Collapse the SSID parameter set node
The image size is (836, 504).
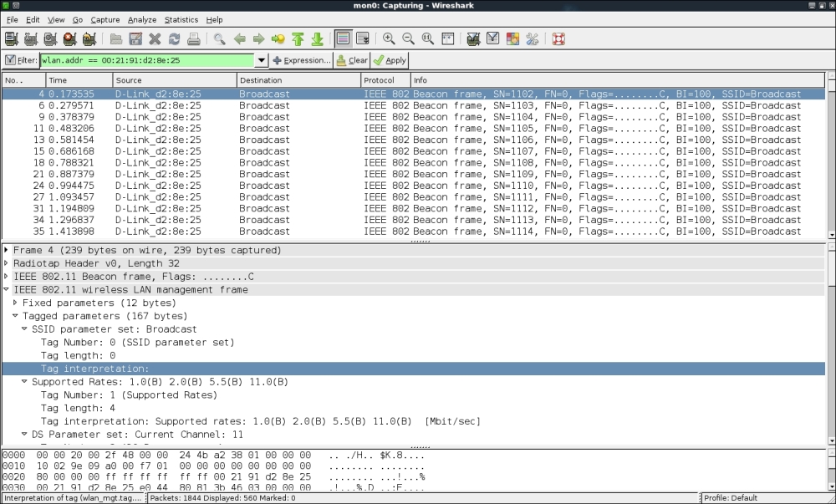pyautogui.click(x=24, y=328)
